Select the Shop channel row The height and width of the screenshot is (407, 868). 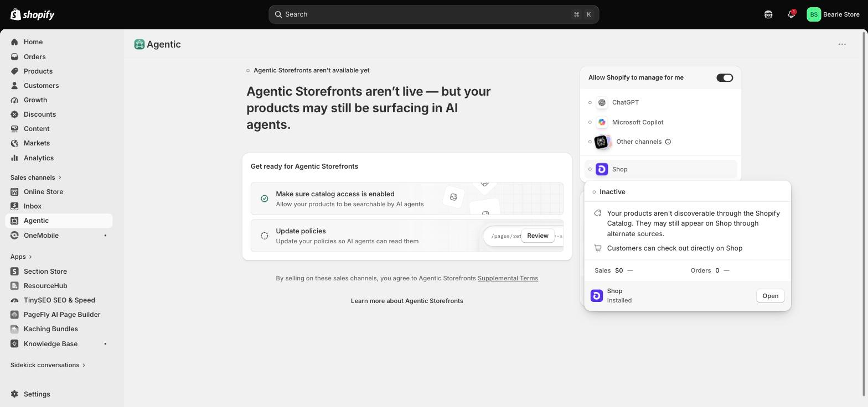coord(660,169)
